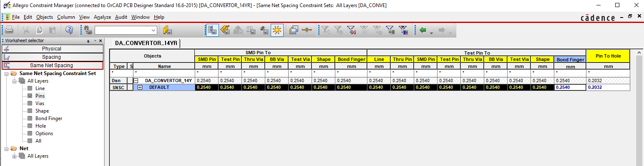Click the Paste clipboard icon

(53, 30)
